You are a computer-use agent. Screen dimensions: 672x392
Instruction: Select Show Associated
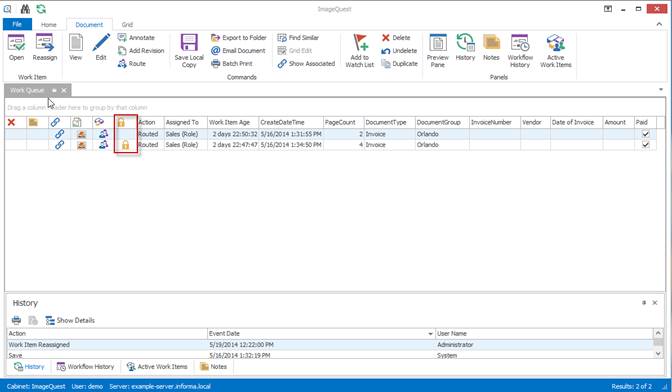pyautogui.click(x=306, y=63)
